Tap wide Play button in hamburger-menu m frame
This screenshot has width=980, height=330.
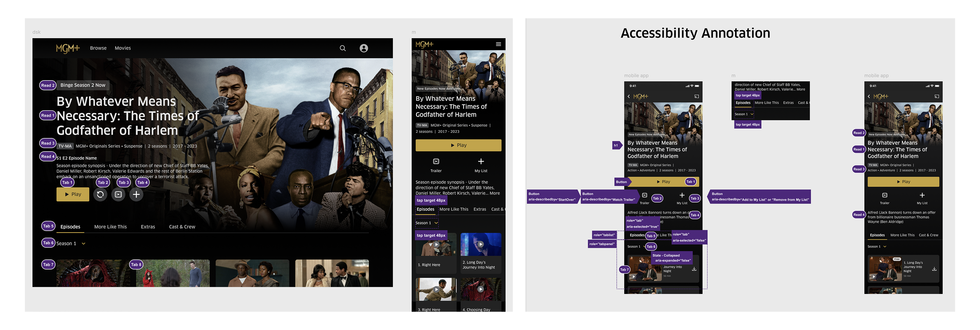click(458, 145)
